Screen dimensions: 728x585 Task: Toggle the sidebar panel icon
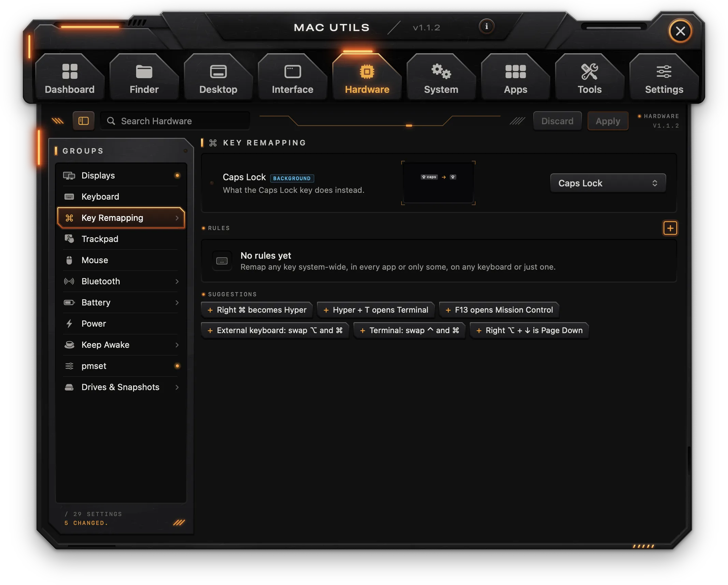tap(84, 121)
